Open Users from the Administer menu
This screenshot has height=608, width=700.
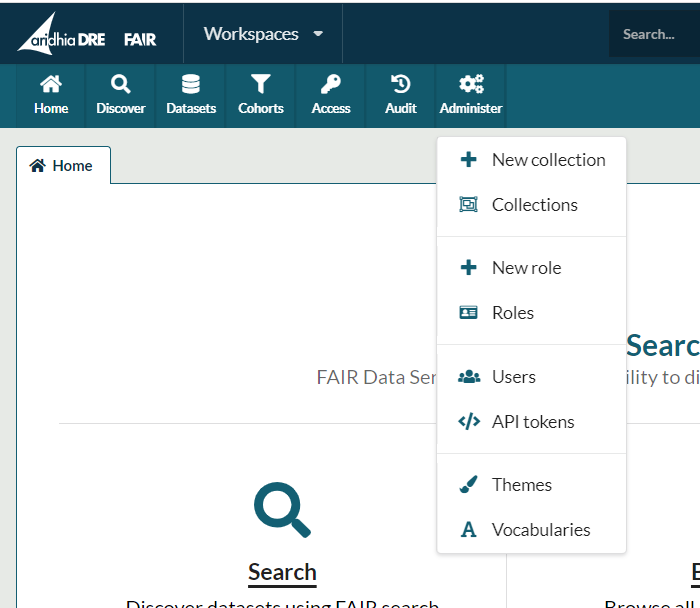pyautogui.click(x=513, y=377)
